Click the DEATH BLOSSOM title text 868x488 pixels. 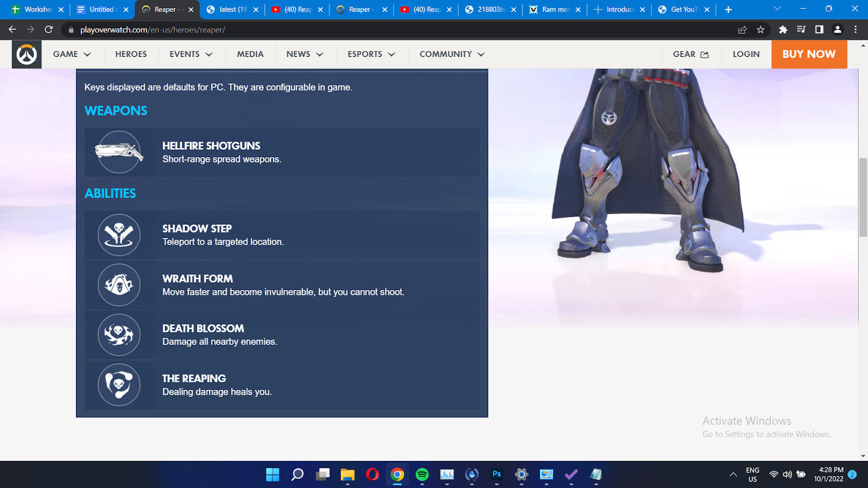(203, 329)
